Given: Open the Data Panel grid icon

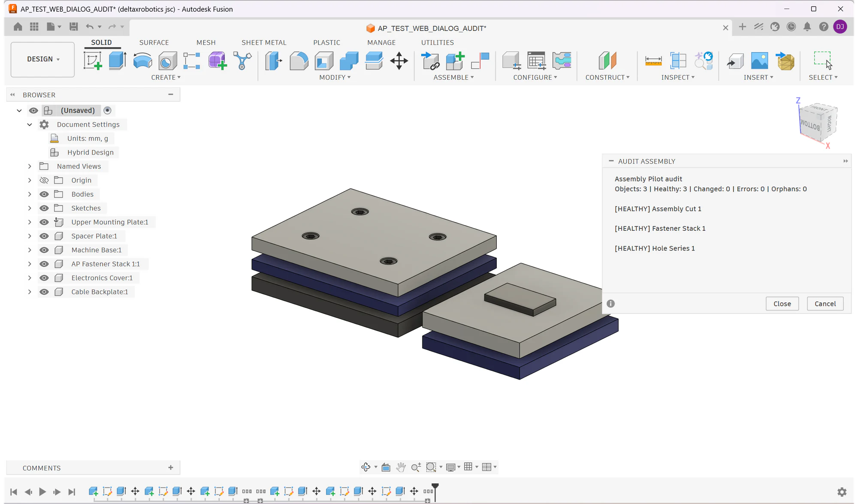Looking at the screenshot, I should [34, 27].
